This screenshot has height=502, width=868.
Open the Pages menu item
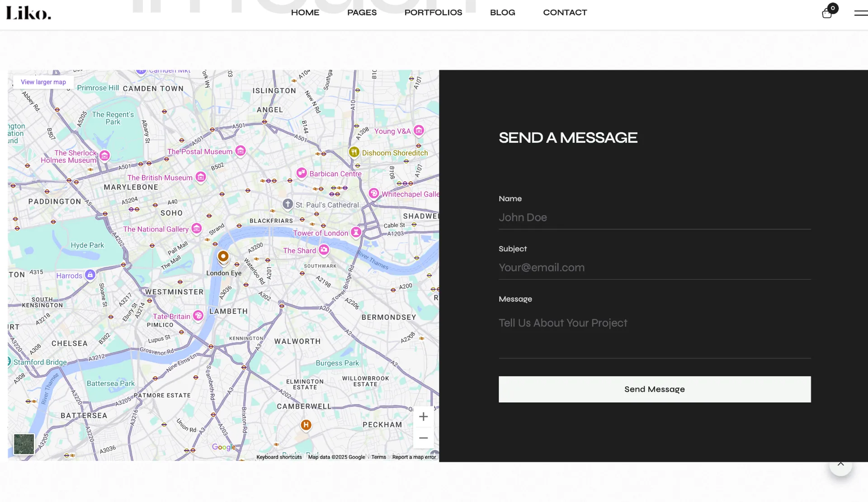point(362,13)
